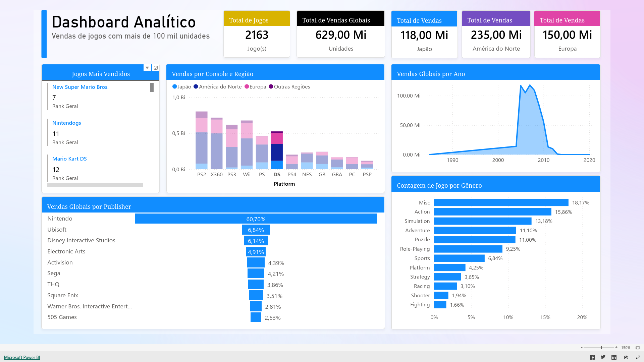Open the share link icon in the footer

[626, 357]
